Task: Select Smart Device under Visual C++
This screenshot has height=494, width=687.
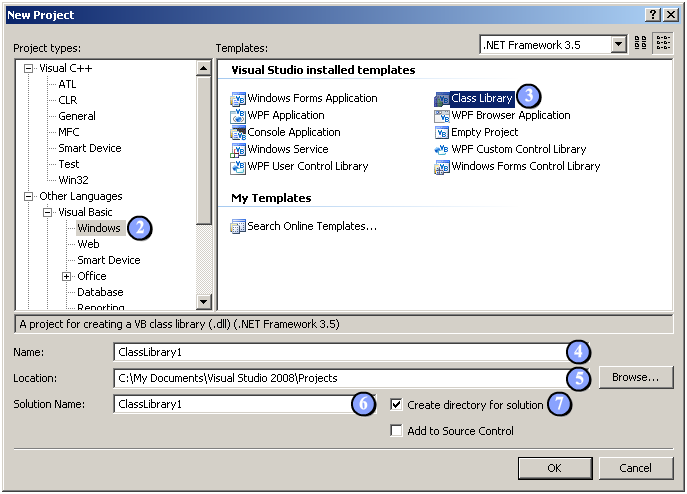Action: pyautogui.click(x=90, y=148)
